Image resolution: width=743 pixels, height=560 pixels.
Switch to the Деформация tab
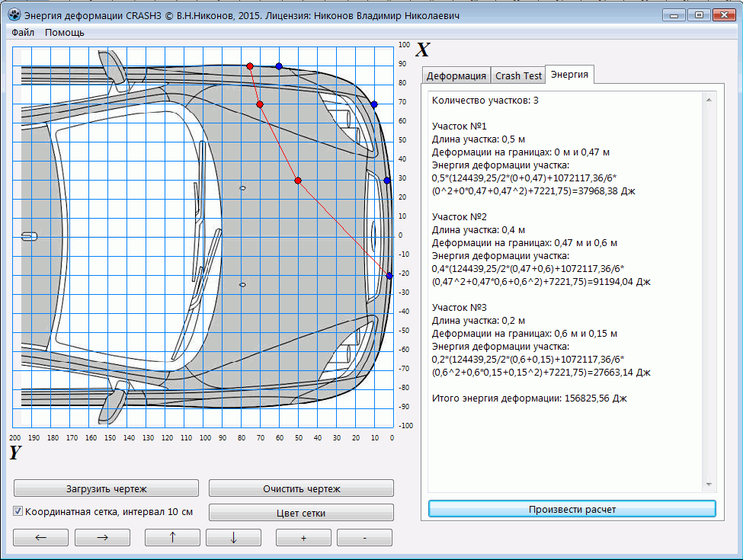tap(456, 75)
